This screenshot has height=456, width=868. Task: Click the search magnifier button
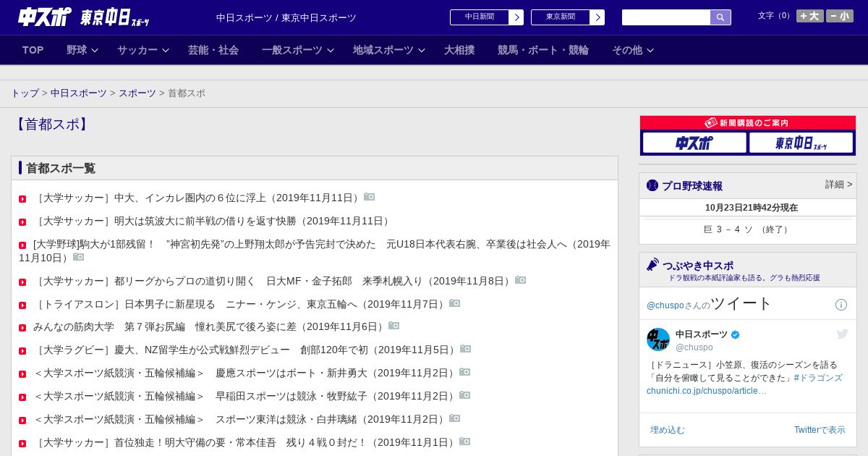pos(720,17)
